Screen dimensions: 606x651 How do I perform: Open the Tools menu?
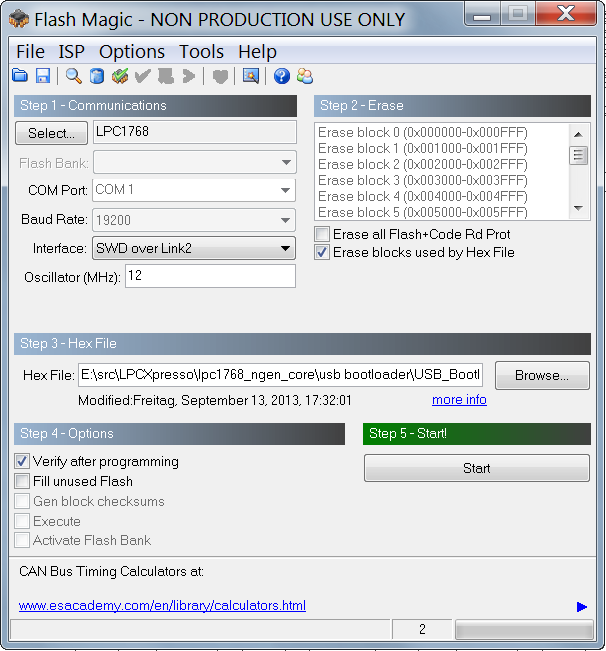(201, 52)
